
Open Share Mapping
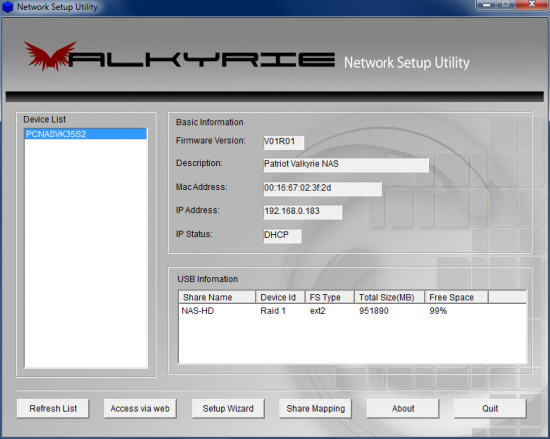coord(315,408)
